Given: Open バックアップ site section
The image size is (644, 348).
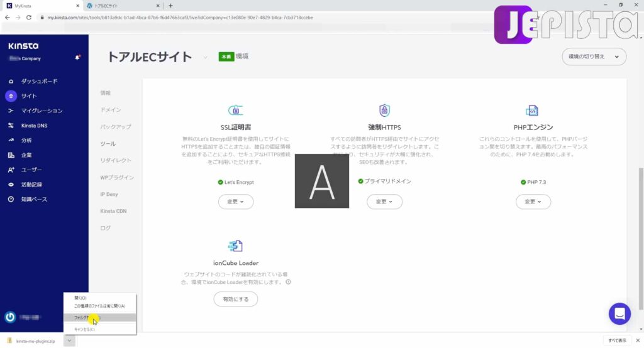Looking at the screenshot, I should (x=116, y=127).
